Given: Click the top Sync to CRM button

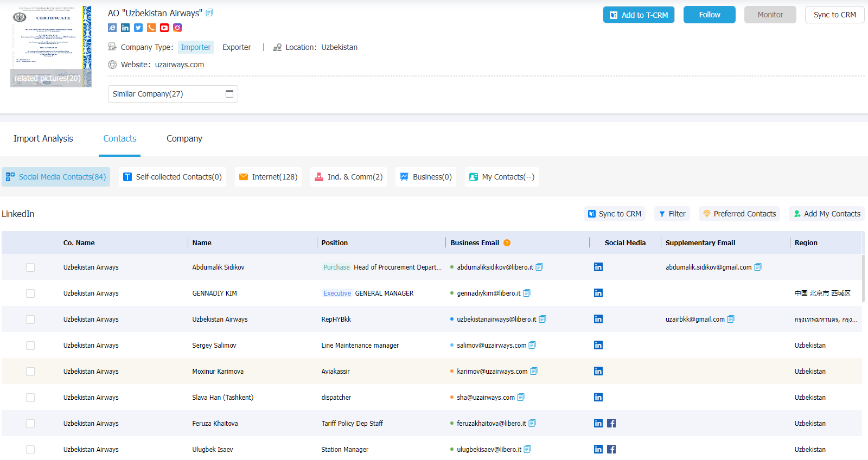Looking at the screenshot, I should (x=835, y=15).
